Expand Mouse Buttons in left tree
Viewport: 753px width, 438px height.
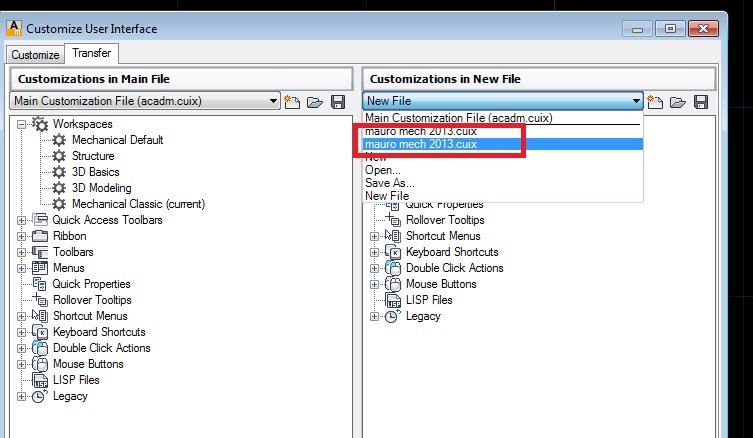point(21,365)
